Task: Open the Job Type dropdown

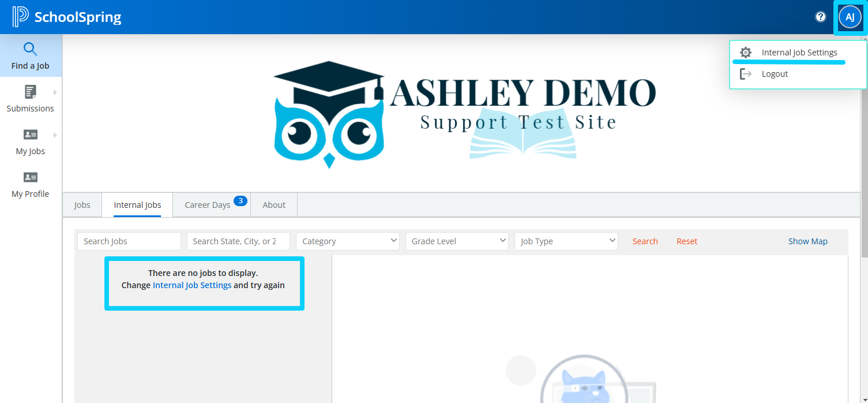Action: [566, 241]
